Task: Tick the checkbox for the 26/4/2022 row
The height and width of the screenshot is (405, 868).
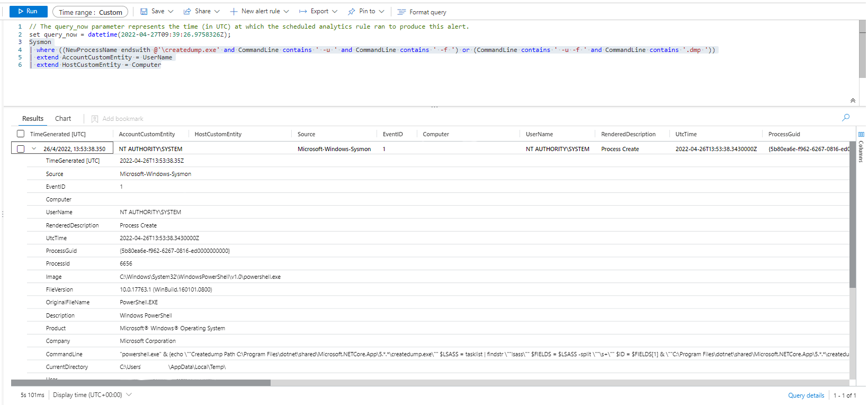Action: tap(21, 149)
